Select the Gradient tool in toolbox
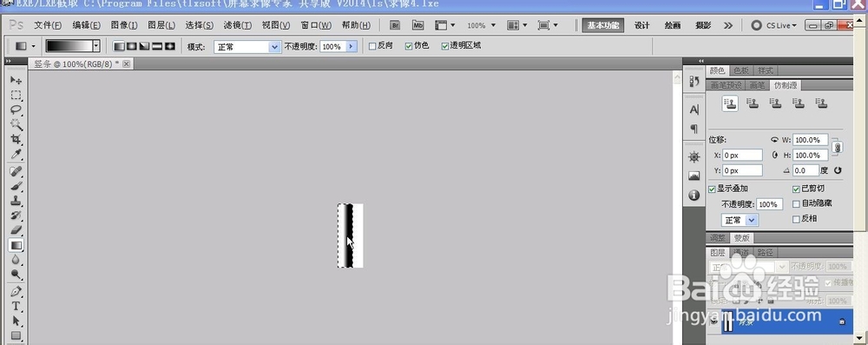The height and width of the screenshot is (345, 868). tap(16, 244)
